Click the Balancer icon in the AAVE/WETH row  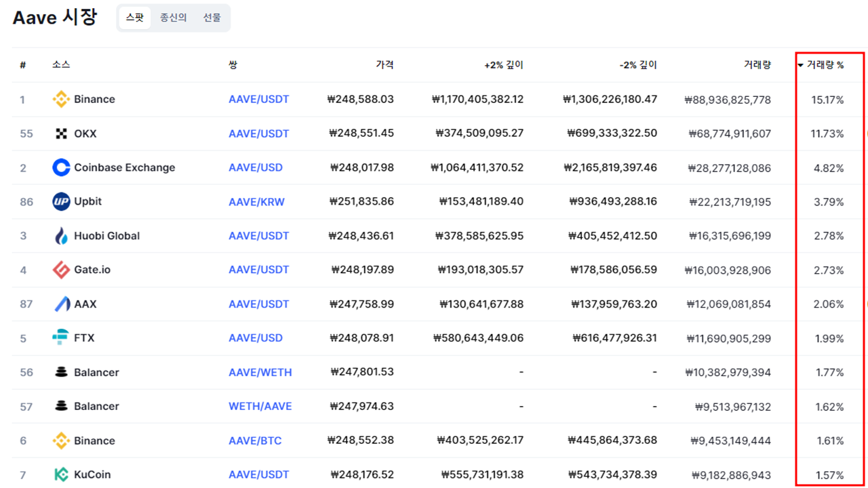(x=61, y=372)
